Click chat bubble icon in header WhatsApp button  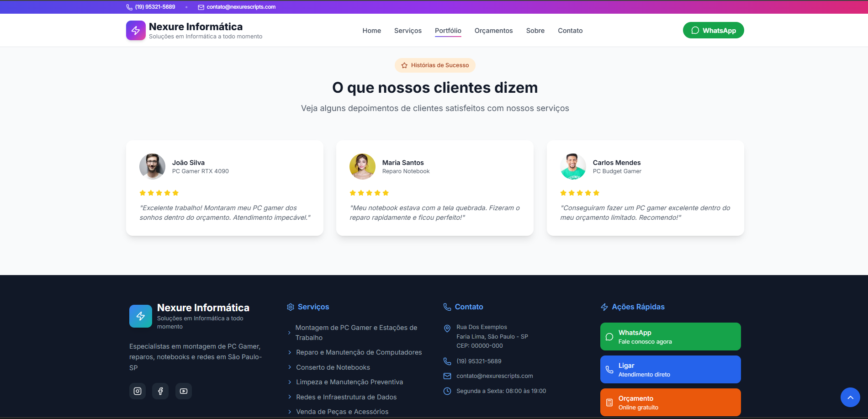[695, 30]
